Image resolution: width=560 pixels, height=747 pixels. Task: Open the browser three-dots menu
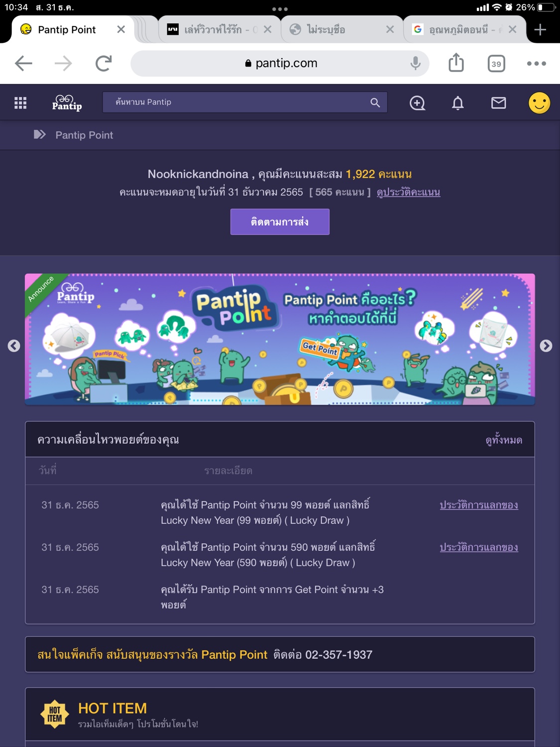point(536,63)
